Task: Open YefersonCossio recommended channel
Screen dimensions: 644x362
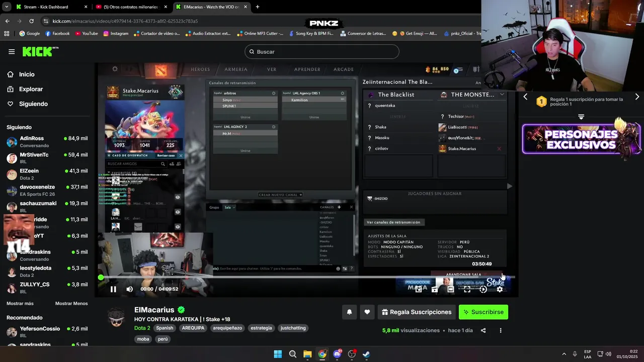Action: (47, 332)
